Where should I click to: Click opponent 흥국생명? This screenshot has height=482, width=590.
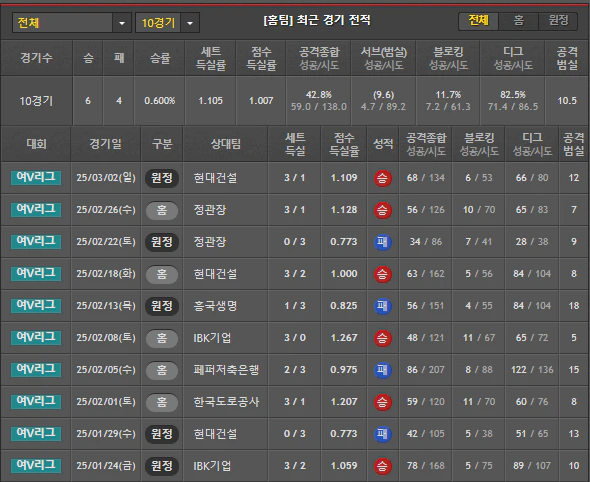click(x=215, y=306)
